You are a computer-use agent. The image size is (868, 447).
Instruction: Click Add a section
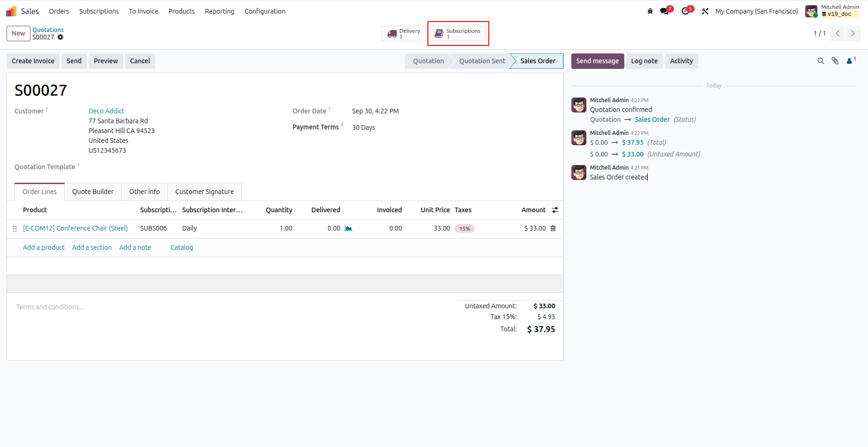92,247
